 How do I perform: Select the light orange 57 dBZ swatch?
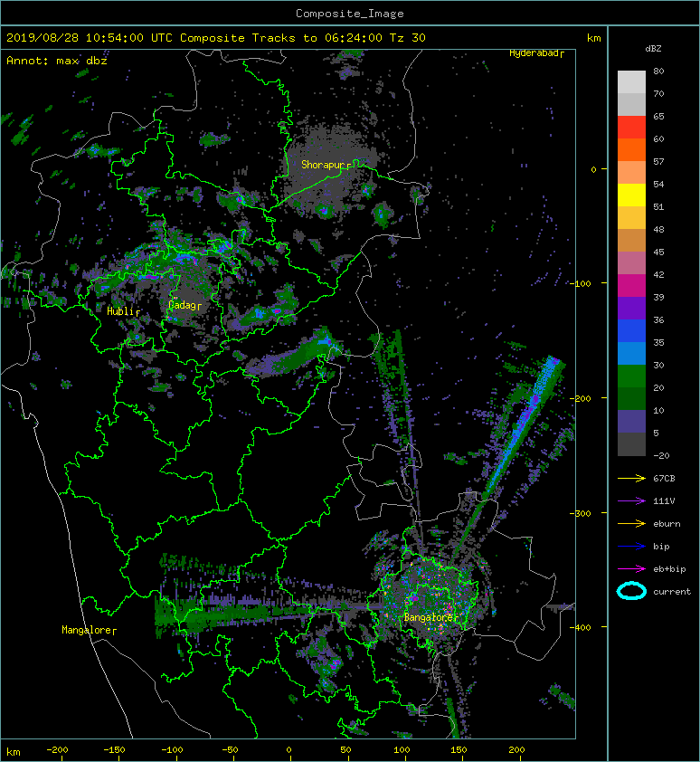(631, 172)
